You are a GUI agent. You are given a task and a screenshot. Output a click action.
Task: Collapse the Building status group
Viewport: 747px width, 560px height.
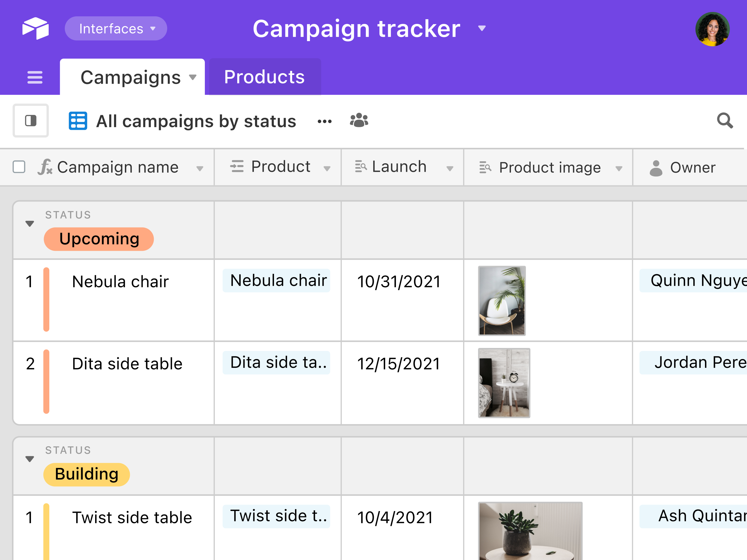[30, 459]
